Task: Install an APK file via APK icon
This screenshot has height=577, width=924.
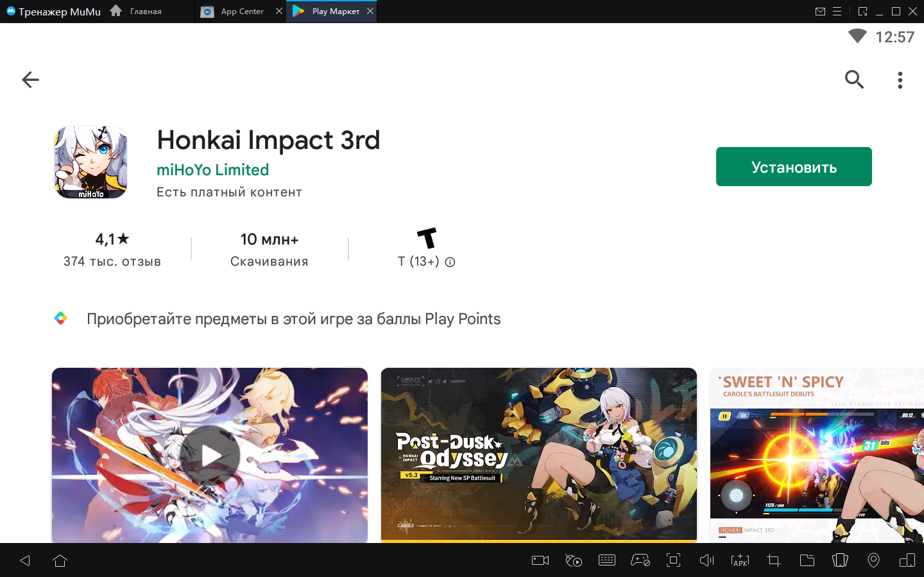Action: click(x=740, y=560)
